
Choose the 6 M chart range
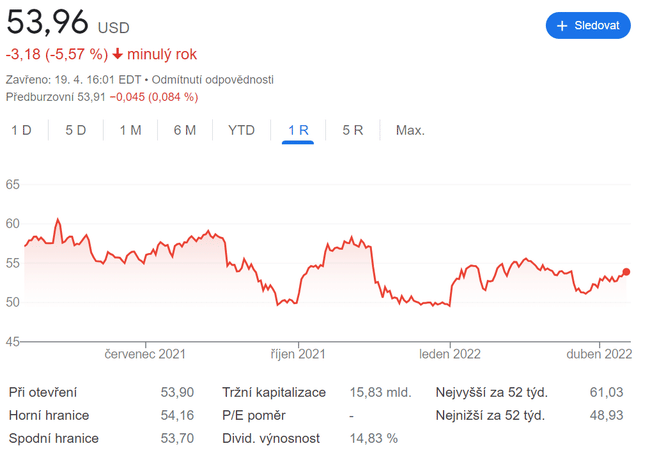(184, 130)
